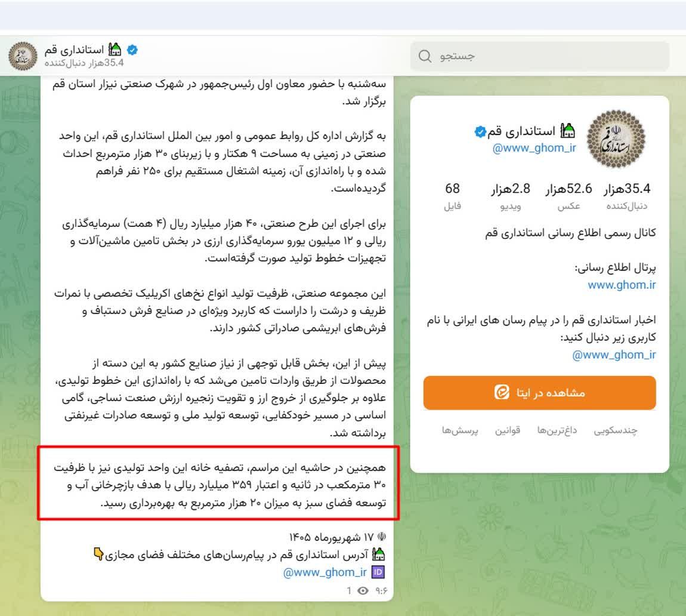Open the داغ‌ترین‌ها footer link

(x=557, y=430)
